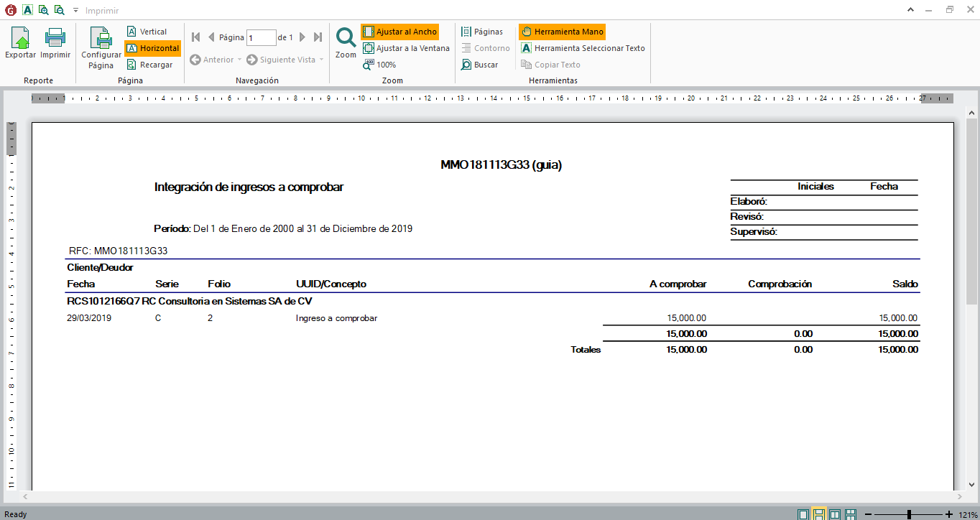Enable Herramienta Seleccionar Texto
The image size is (980, 520).
click(x=583, y=48)
